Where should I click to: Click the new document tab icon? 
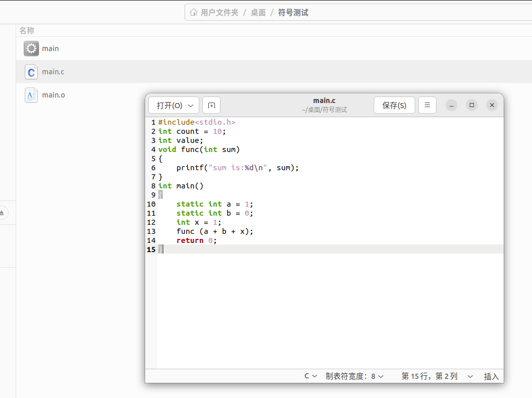211,105
